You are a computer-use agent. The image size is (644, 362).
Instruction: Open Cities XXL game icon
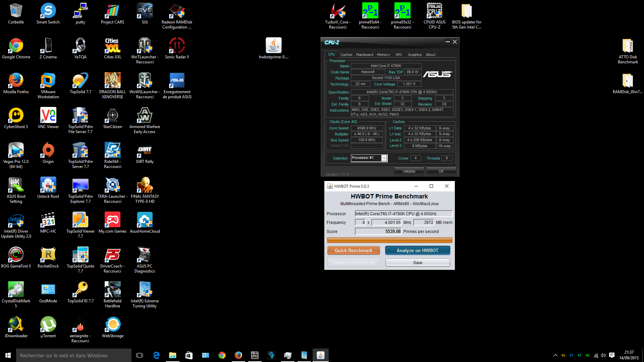point(112,49)
